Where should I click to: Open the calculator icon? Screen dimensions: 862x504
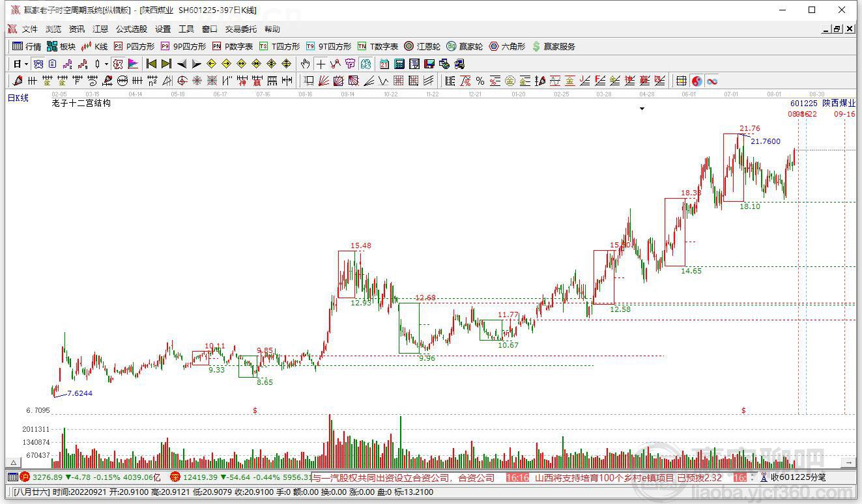tap(399, 64)
